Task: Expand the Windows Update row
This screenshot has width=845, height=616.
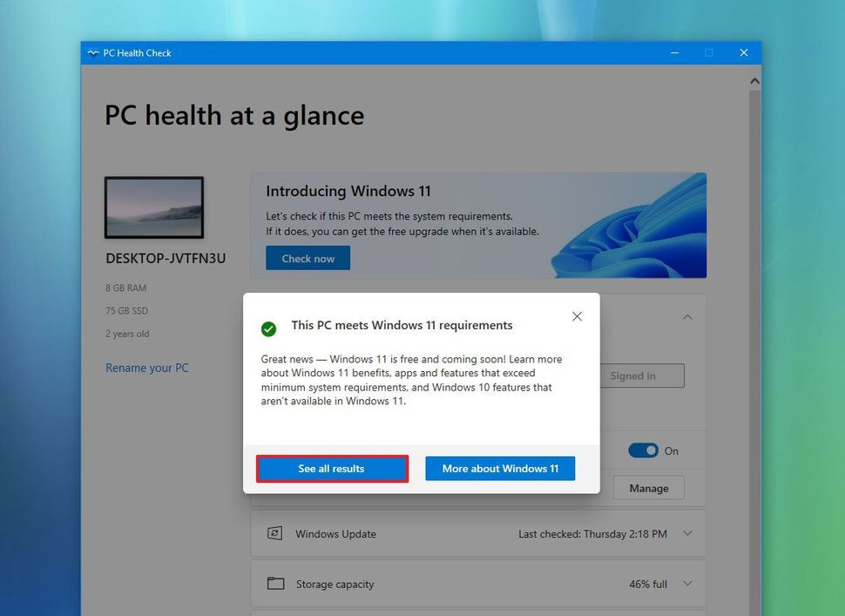Action: pyautogui.click(x=687, y=533)
